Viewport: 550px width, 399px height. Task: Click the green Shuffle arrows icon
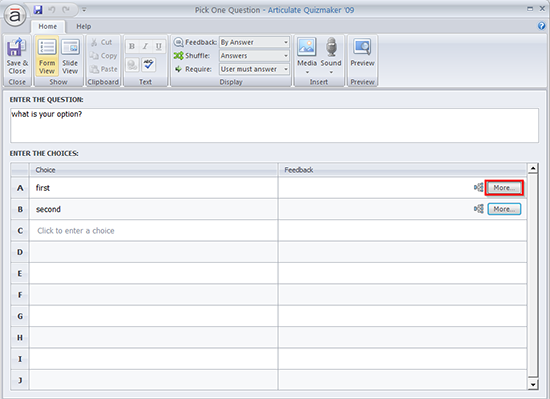click(178, 55)
